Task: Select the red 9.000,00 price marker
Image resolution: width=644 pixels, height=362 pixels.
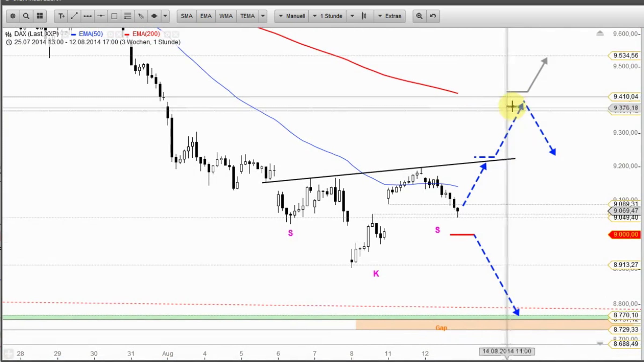Action: pyautogui.click(x=624, y=235)
